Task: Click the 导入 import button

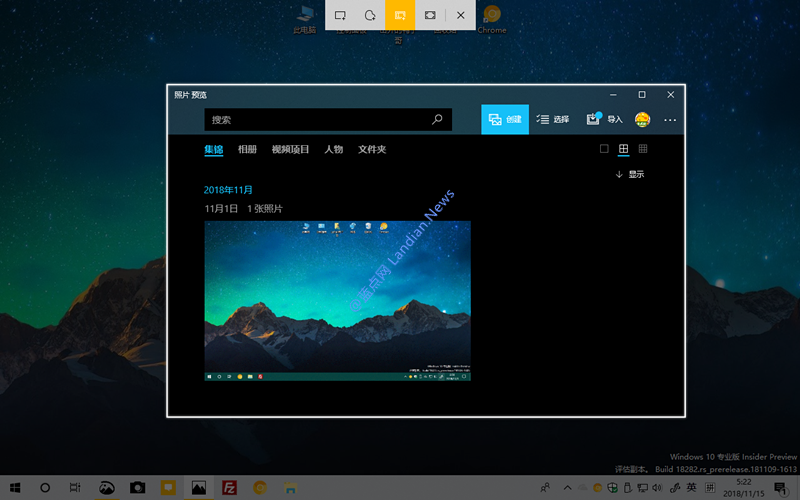Action: pos(605,119)
